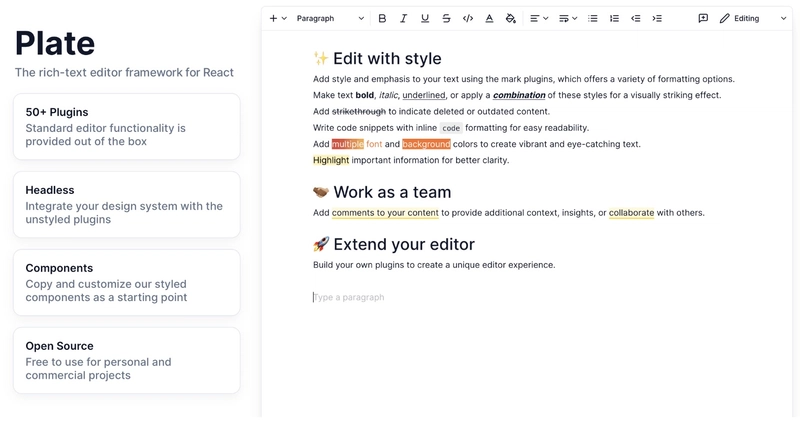This screenshot has width=800, height=426.
Task: Click the commented text 'comments to your content'
Action: [x=385, y=213]
